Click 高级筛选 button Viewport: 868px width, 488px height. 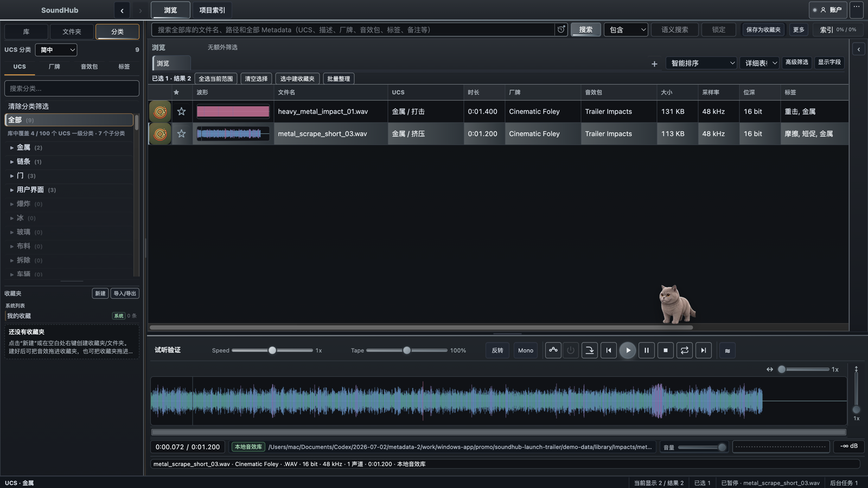796,62
